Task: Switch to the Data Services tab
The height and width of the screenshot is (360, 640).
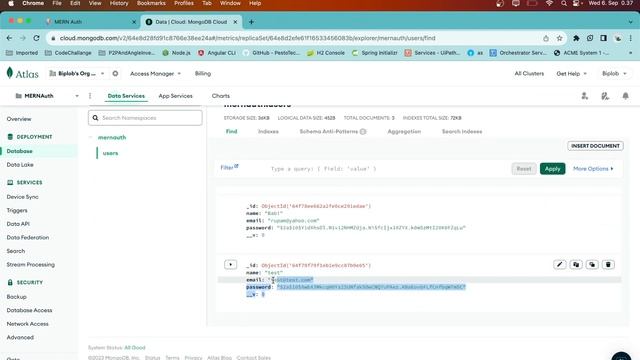Action: tap(126, 96)
